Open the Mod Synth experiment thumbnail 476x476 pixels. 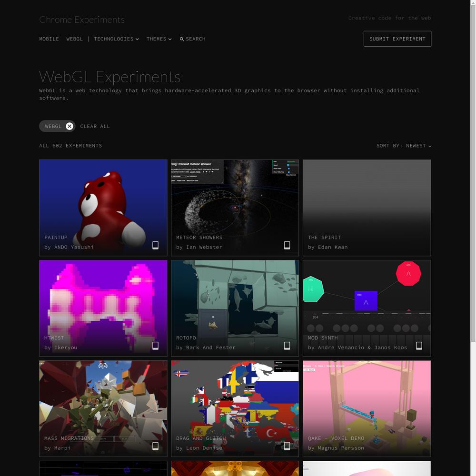(367, 308)
